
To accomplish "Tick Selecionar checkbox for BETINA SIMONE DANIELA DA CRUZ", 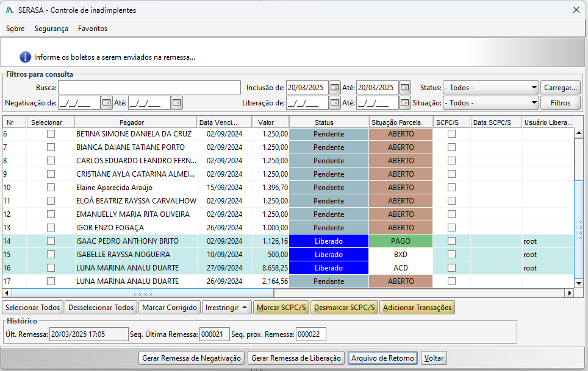I will click(x=51, y=133).
